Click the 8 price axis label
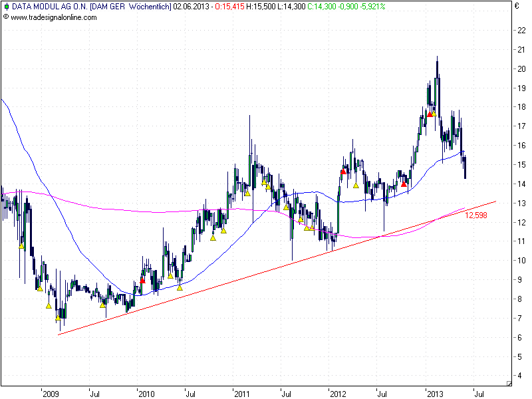 point(519,299)
